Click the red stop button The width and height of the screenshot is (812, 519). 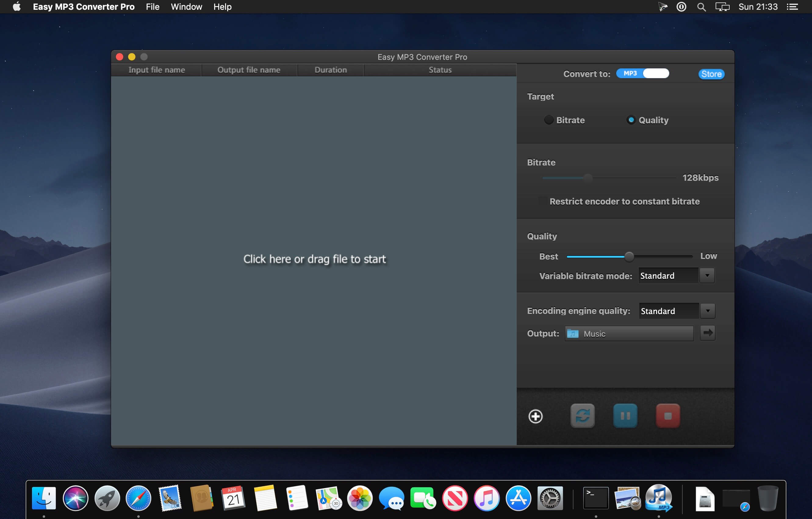pos(668,416)
